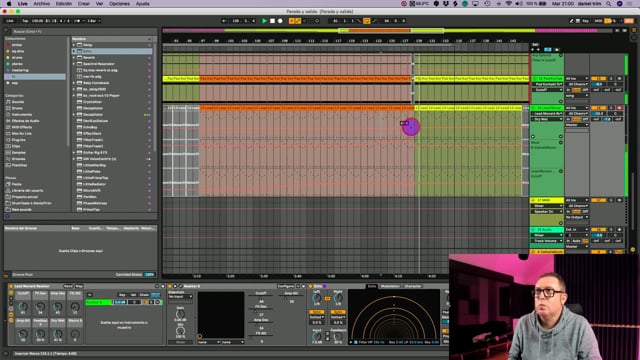This screenshot has width=640, height=360.
Task: Open the Ver menu
Action: 99,4
